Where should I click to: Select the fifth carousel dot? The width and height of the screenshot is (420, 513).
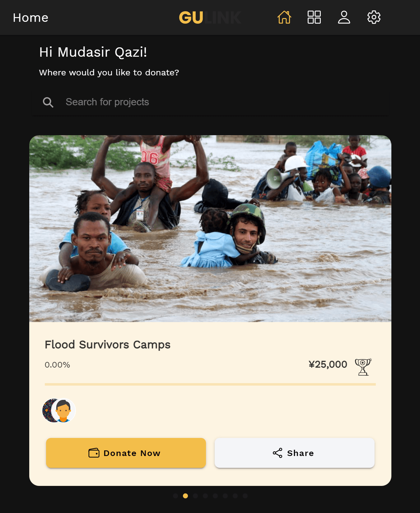[215, 496]
